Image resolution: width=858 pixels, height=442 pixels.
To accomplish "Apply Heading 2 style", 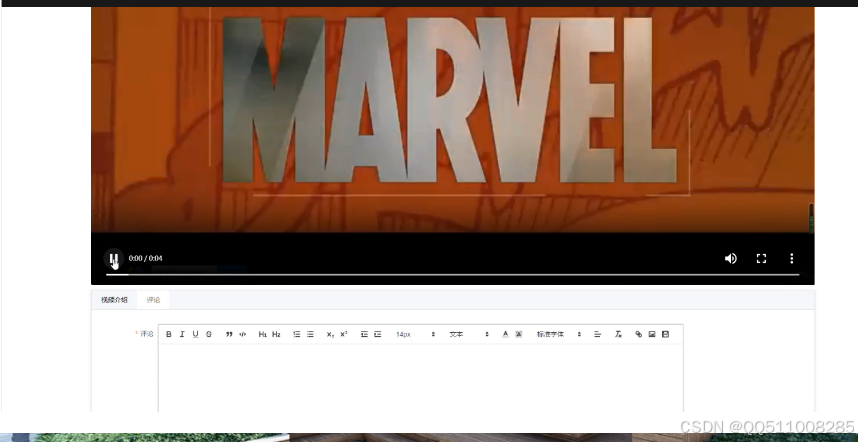I will click(276, 334).
